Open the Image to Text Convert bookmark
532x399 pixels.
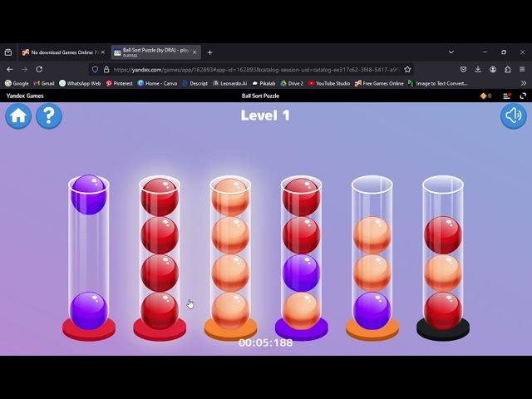coord(438,83)
